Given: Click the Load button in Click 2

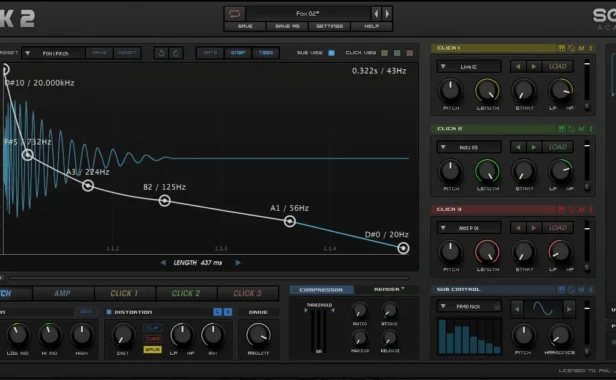Looking at the screenshot, I should (x=557, y=147).
